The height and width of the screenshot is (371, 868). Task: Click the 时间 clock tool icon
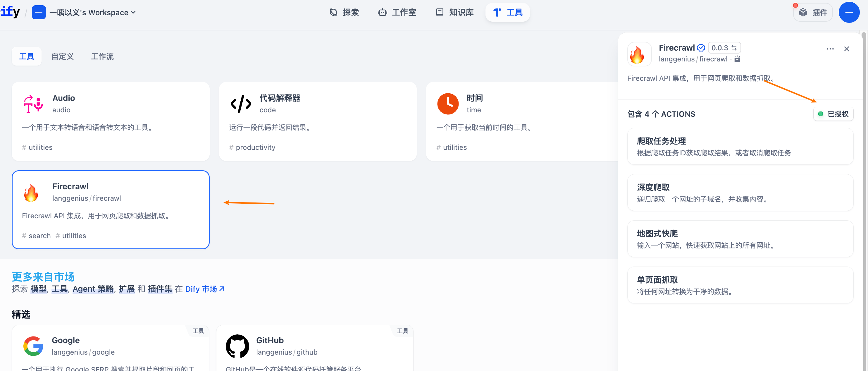pyautogui.click(x=447, y=104)
